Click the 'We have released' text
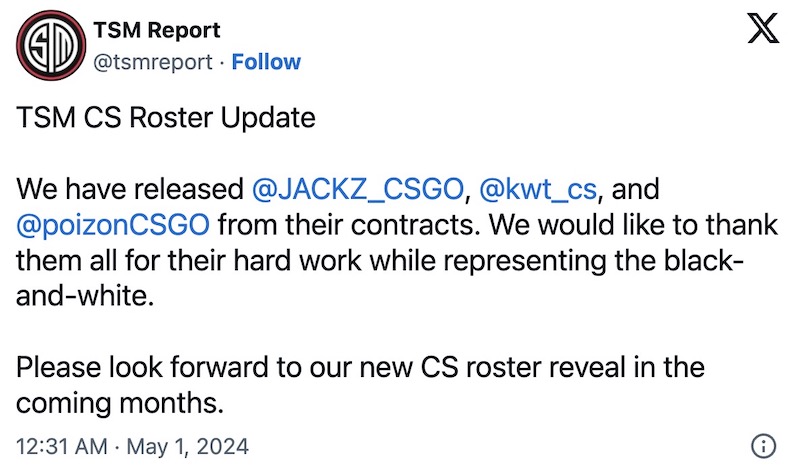 coord(130,189)
